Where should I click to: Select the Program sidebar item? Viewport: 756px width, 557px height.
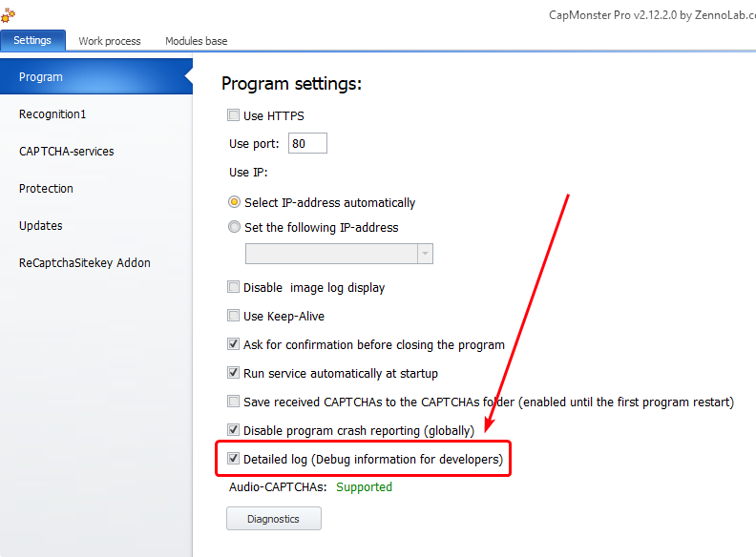[x=41, y=77]
